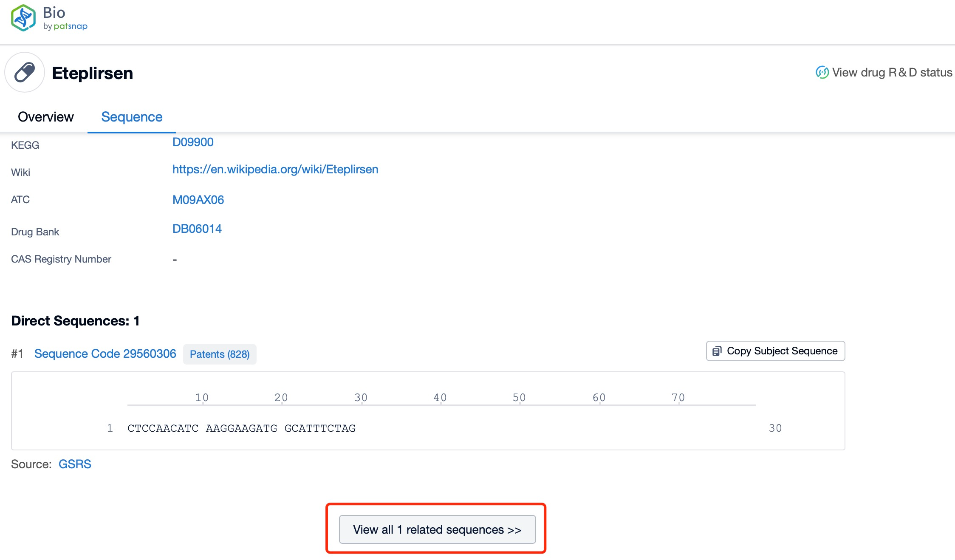Open ATC code M09AX06
Image resolution: width=955 pixels, height=560 pixels.
point(198,200)
